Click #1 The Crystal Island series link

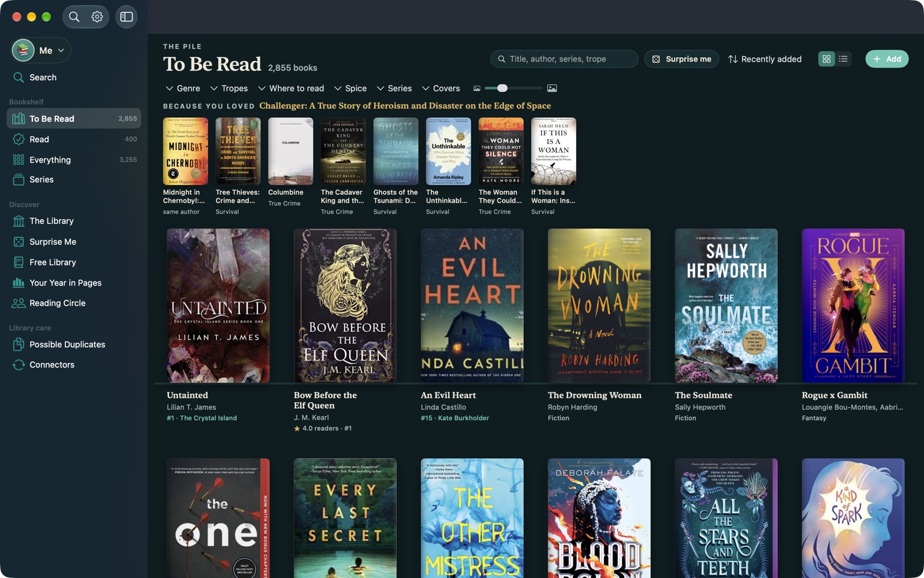tap(202, 418)
